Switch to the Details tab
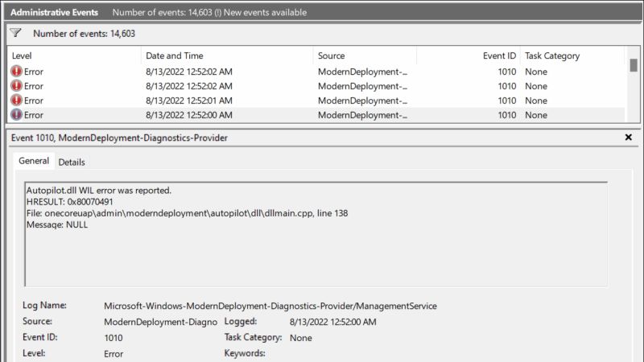This screenshot has width=644, height=362. click(x=72, y=162)
